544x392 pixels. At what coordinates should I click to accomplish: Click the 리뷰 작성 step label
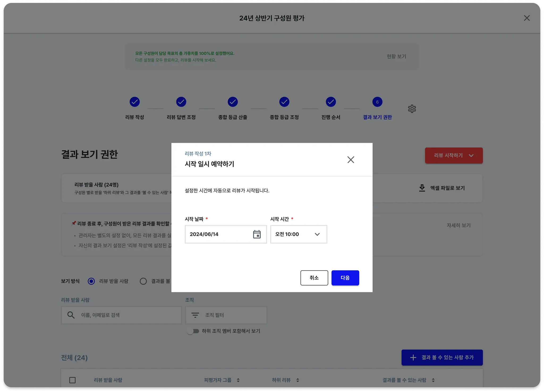pyautogui.click(x=135, y=117)
